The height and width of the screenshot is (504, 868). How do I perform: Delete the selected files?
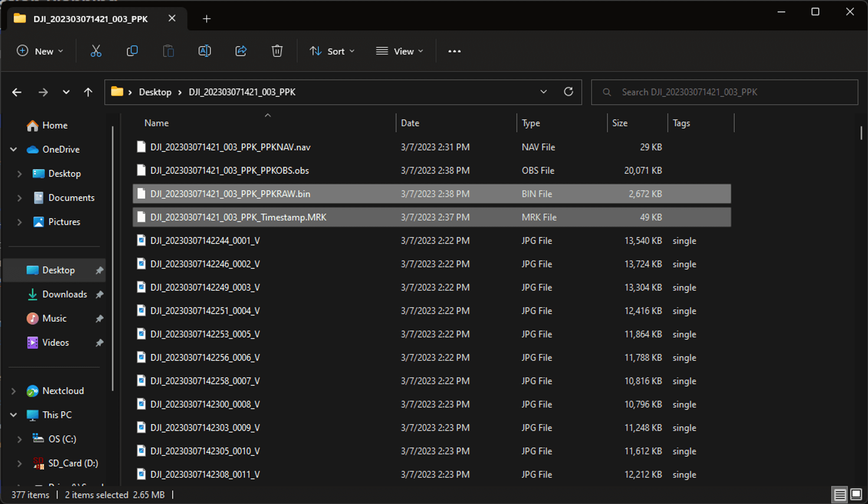click(x=277, y=51)
